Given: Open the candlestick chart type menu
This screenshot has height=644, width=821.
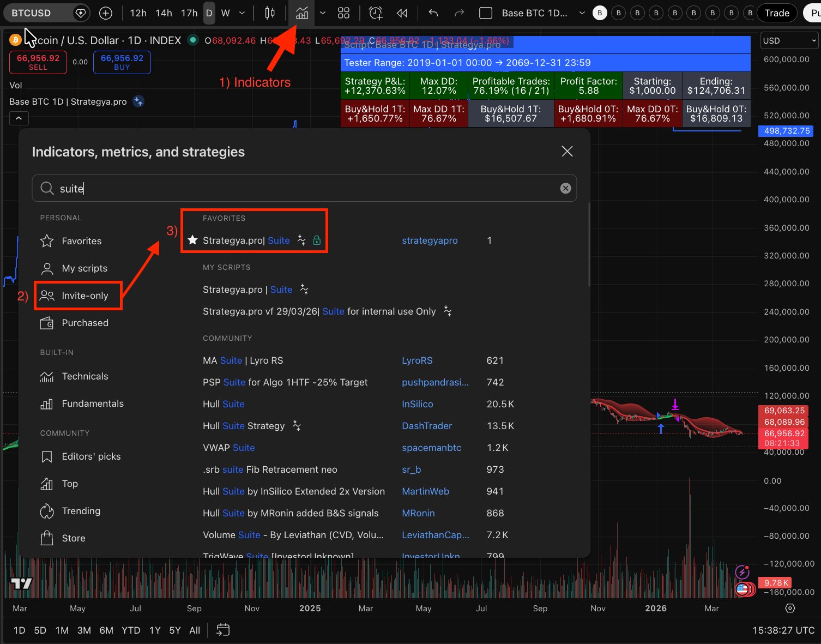Looking at the screenshot, I should (270, 13).
